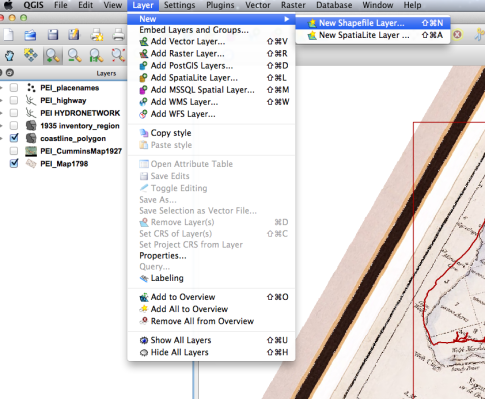The image size is (485, 399).
Task: Open the Apple system menu
Action: point(8,5)
